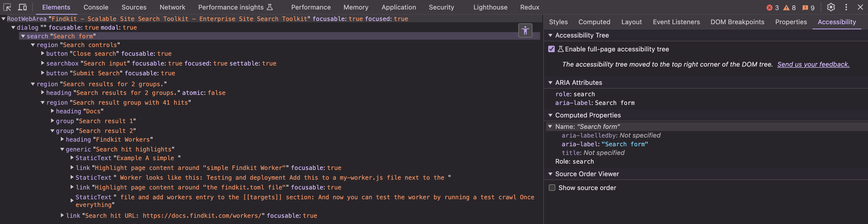Collapse the Name "Search form" property

pyautogui.click(x=550, y=127)
